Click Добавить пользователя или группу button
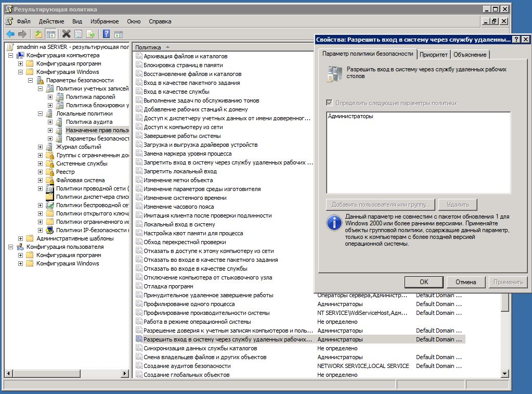The image size is (532, 394). [380, 205]
